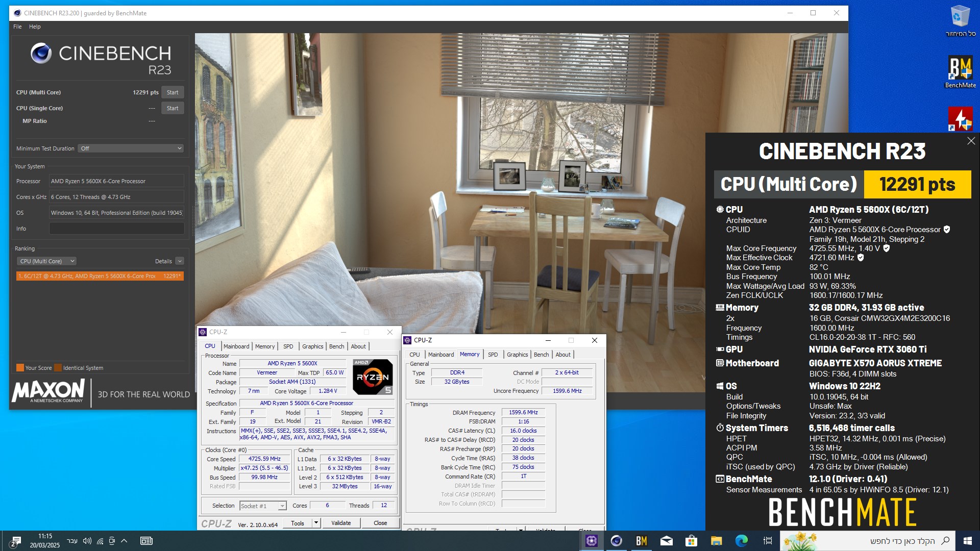
Task: Switch to the BenchMate taskbar icon
Action: (x=642, y=541)
